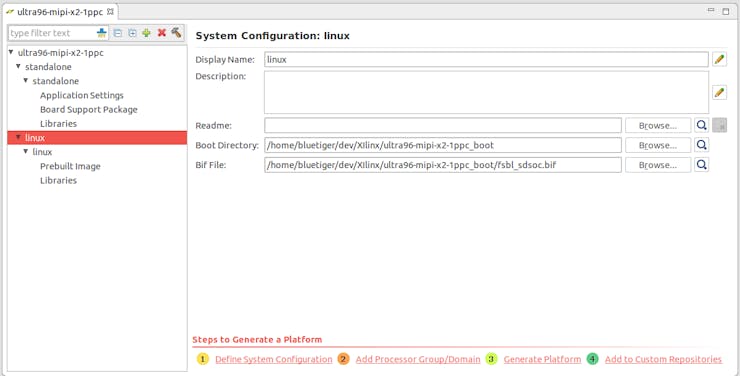Open Board Support Package in the tree
740x376 pixels.
tap(89, 109)
